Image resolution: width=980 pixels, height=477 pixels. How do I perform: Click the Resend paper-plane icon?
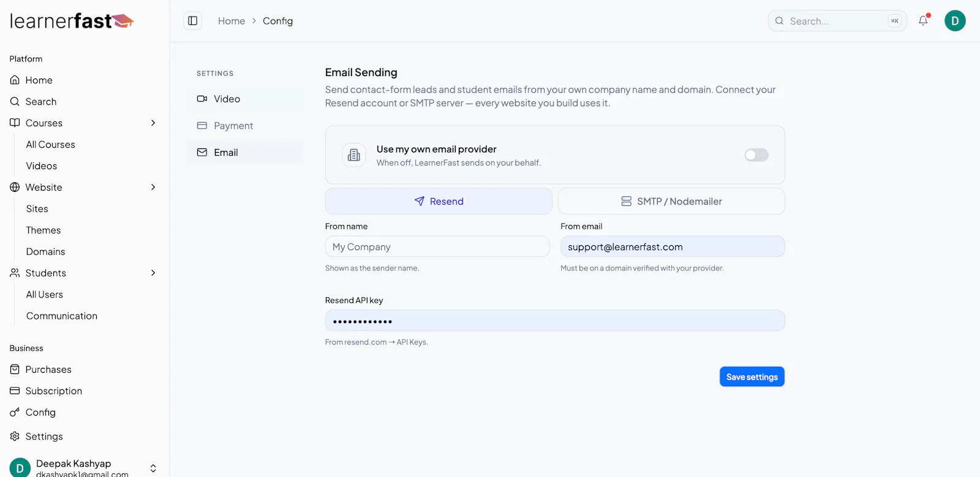[x=420, y=201]
